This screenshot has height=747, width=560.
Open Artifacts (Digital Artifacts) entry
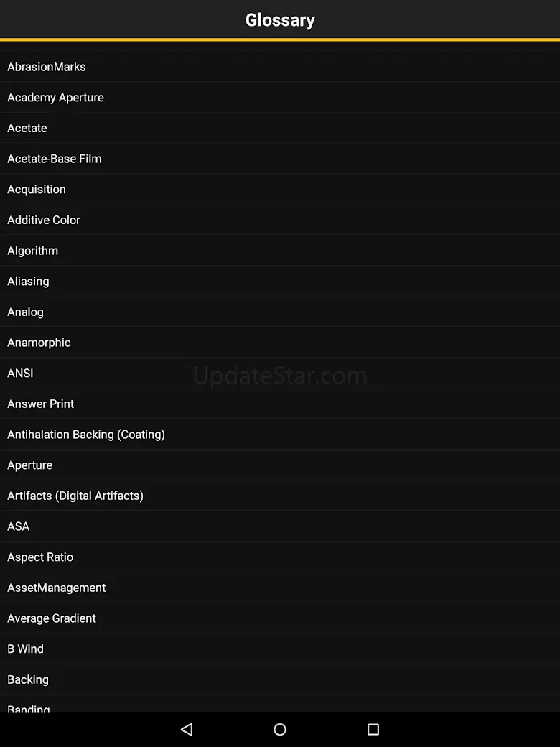pyautogui.click(x=280, y=496)
